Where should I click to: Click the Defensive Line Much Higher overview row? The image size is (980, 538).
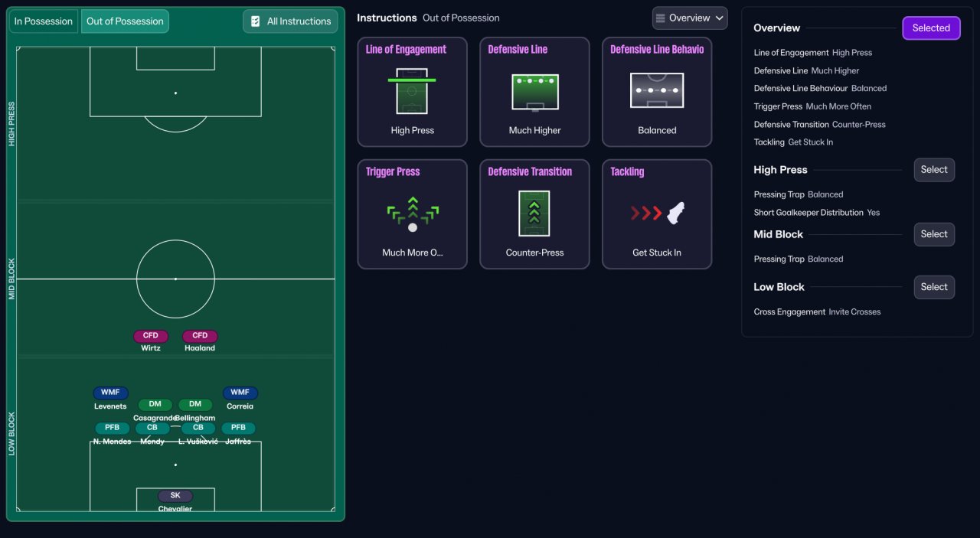pos(806,71)
